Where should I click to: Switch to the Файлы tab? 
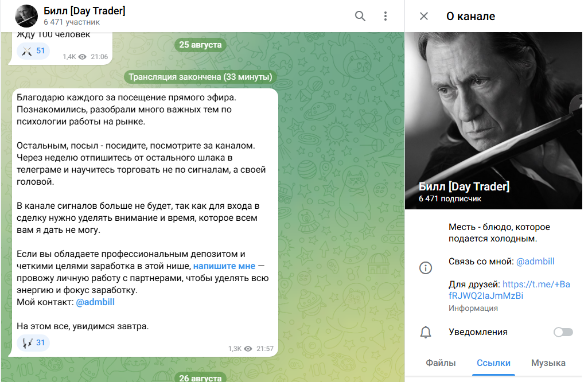tap(441, 362)
